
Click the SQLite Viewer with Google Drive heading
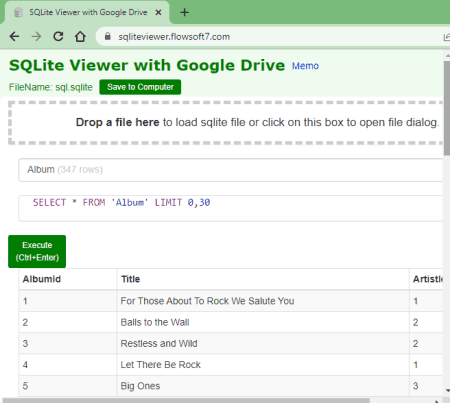147,65
